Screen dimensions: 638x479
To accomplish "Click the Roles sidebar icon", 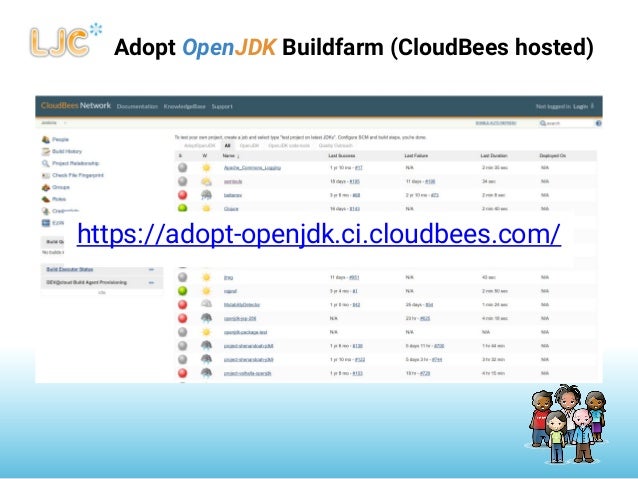I will (x=46, y=199).
